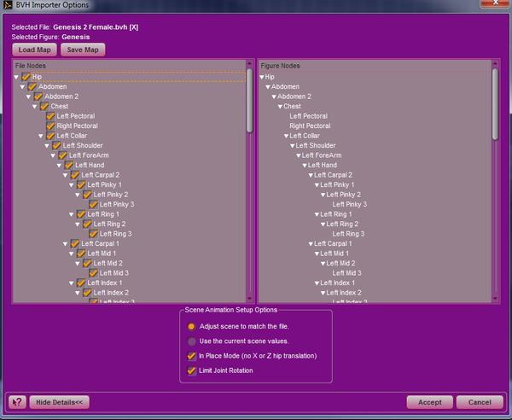
Task: Select Adjust scene to match the file
Action: 191,326
